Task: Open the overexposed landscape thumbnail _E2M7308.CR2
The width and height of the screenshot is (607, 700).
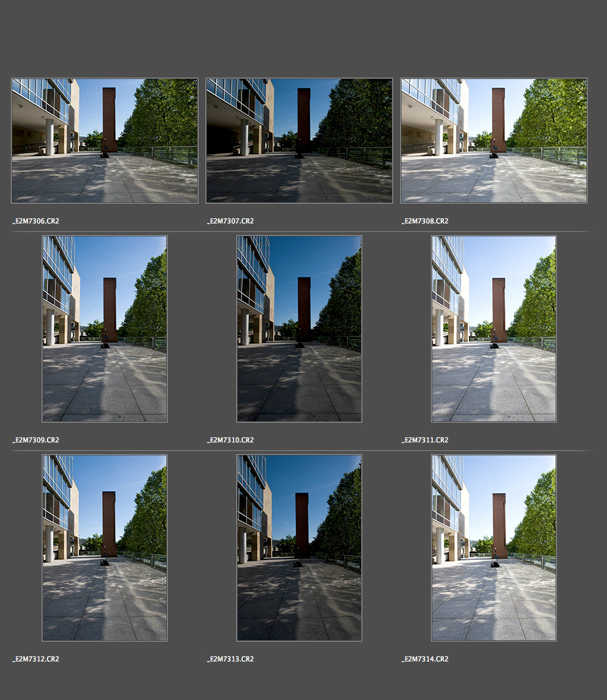Action: point(494,141)
